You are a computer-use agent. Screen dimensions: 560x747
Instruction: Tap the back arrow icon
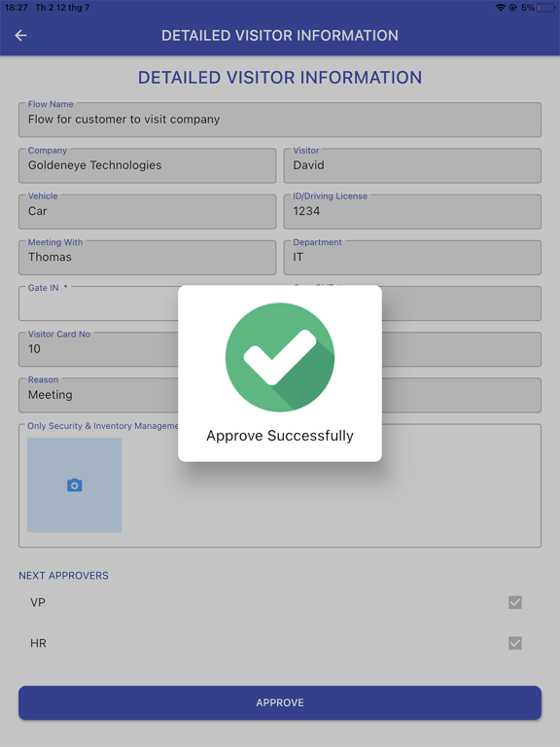[20, 35]
